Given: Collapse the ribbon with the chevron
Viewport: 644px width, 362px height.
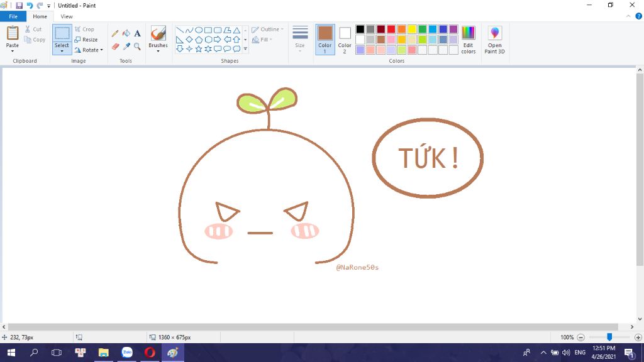Looking at the screenshot, I should 628,16.
